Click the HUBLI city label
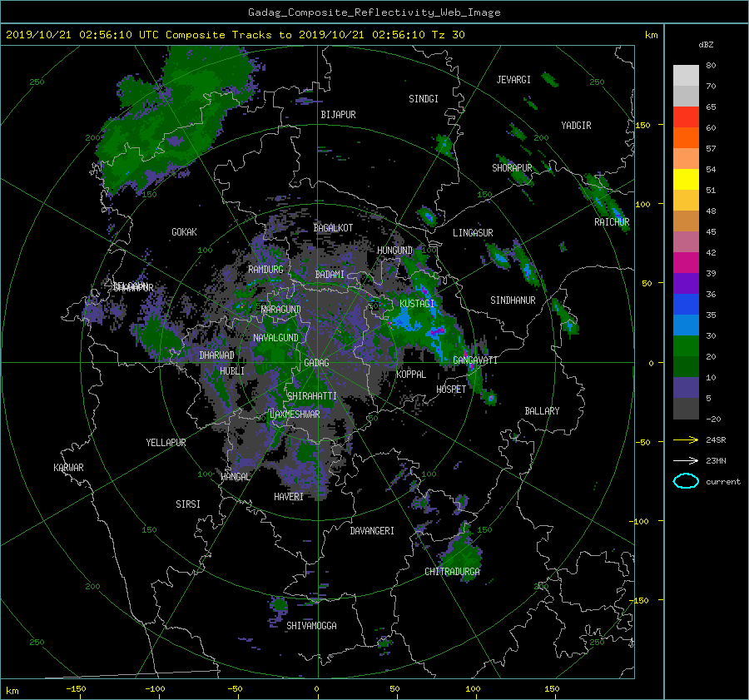 tap(232, 371)
